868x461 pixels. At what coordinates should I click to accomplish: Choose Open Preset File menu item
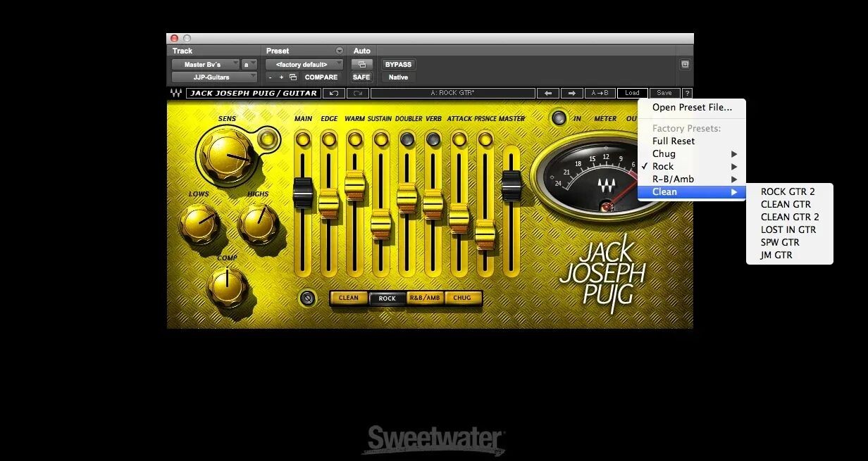coord(691,107)
